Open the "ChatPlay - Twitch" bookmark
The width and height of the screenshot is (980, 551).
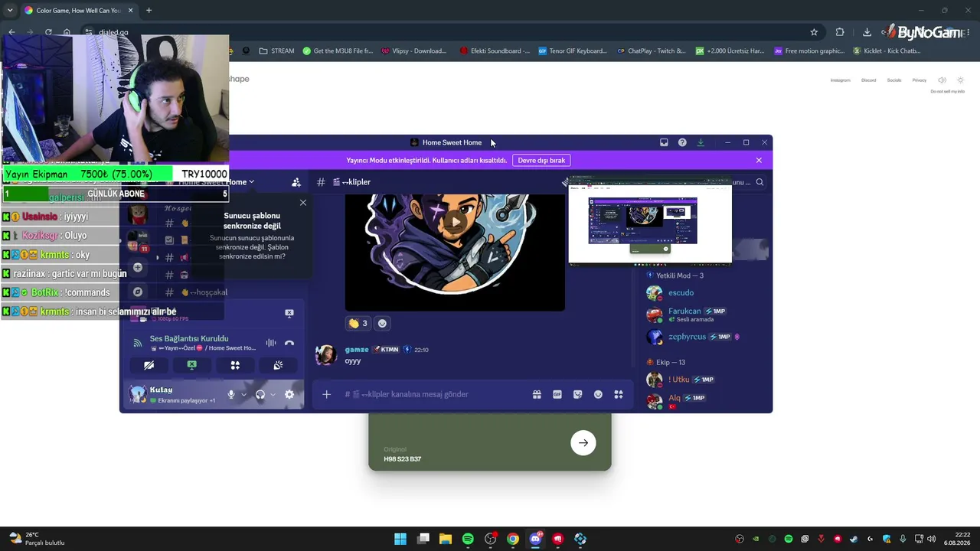coord(651,51)
